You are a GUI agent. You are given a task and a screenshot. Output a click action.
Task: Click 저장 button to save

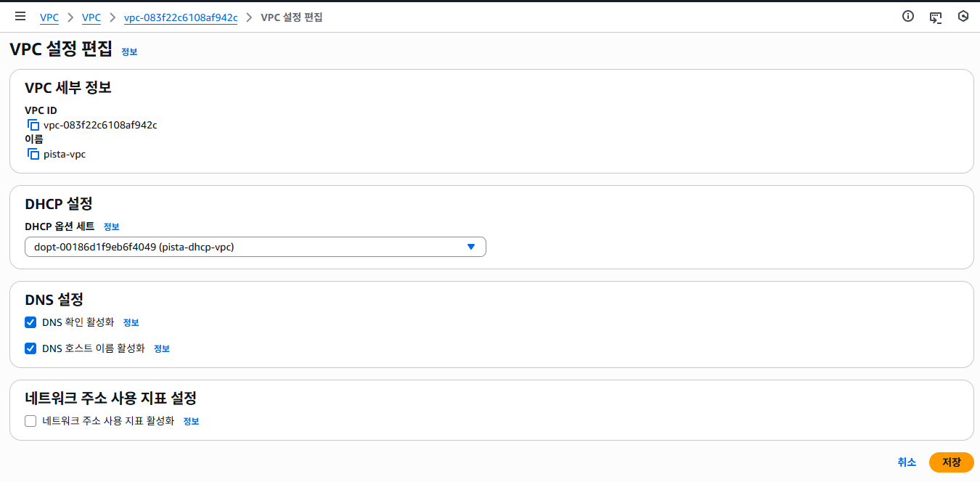click(x=951, y=462)
